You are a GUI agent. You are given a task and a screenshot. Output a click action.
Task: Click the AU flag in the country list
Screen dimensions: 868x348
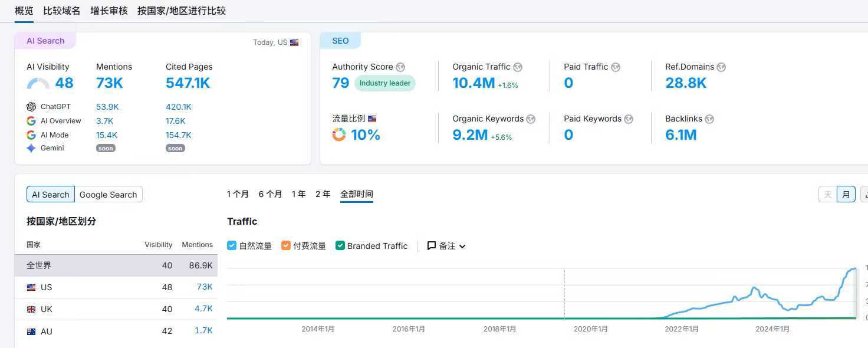point(31,331)
